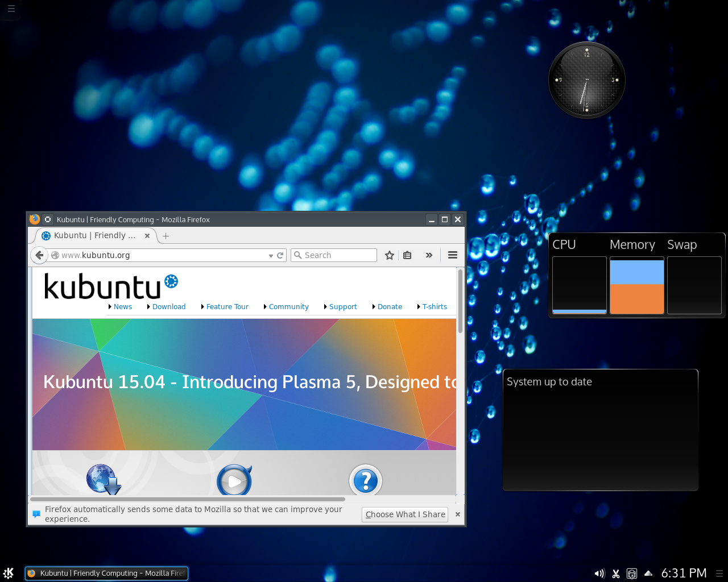728x582 pixels.
Task: Toggle the pin on-all-desktops titlebar button
Action: [48, 219]
